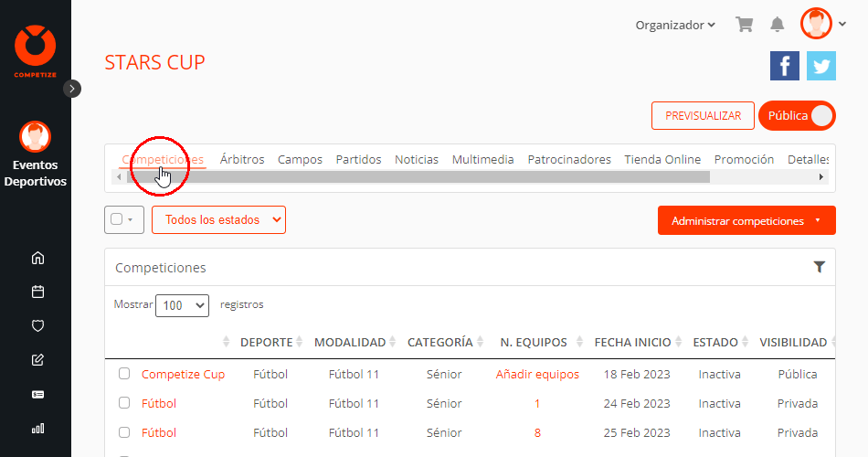This screenshot has height=457, width=868.
Task: Sort by ESTADO column
Action: (720, 343)
